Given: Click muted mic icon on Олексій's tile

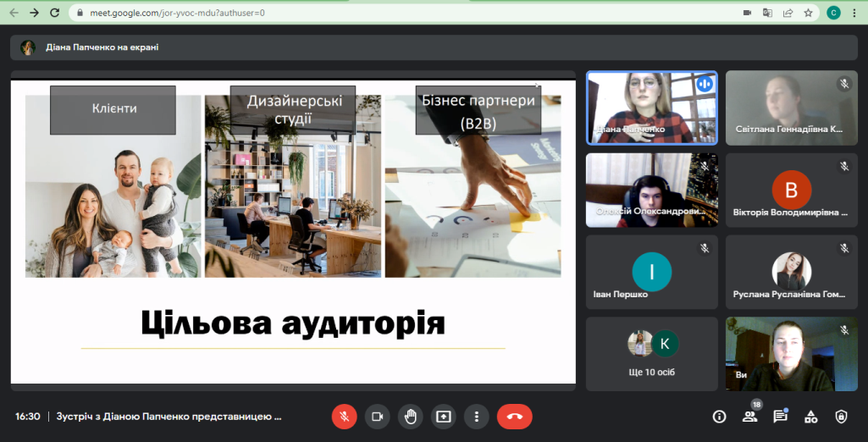Looking at the screenshot, I should click(x=705, y=166).
